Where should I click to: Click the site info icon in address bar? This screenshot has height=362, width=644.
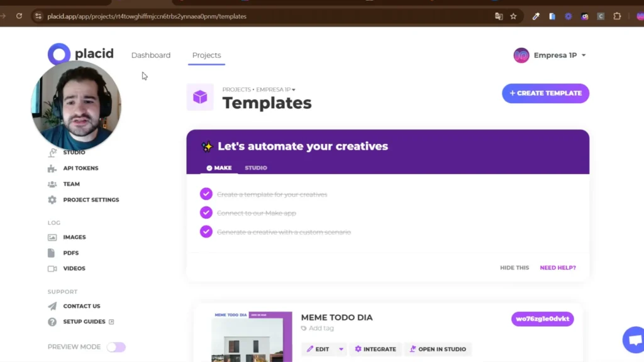(x=38, y=16)
